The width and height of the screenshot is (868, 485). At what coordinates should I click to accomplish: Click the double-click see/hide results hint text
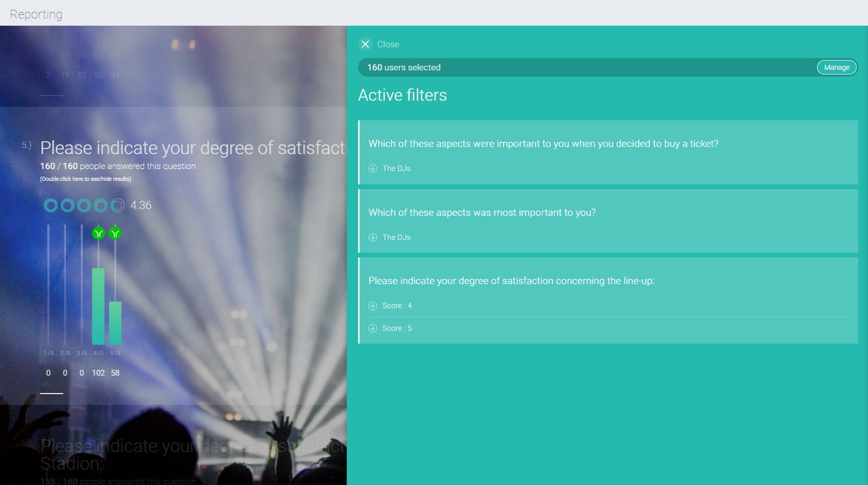click(x=86, y=179)
